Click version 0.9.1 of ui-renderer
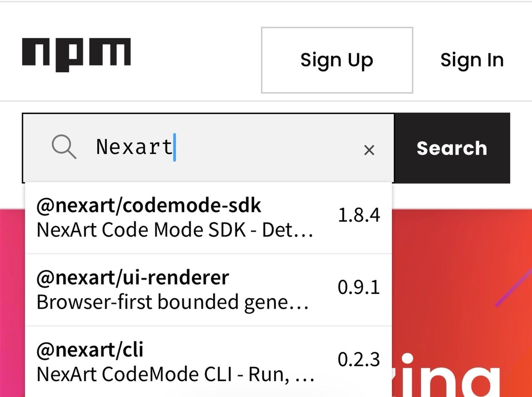The width and height of the screenshot is (532, 397). (359, 286)
